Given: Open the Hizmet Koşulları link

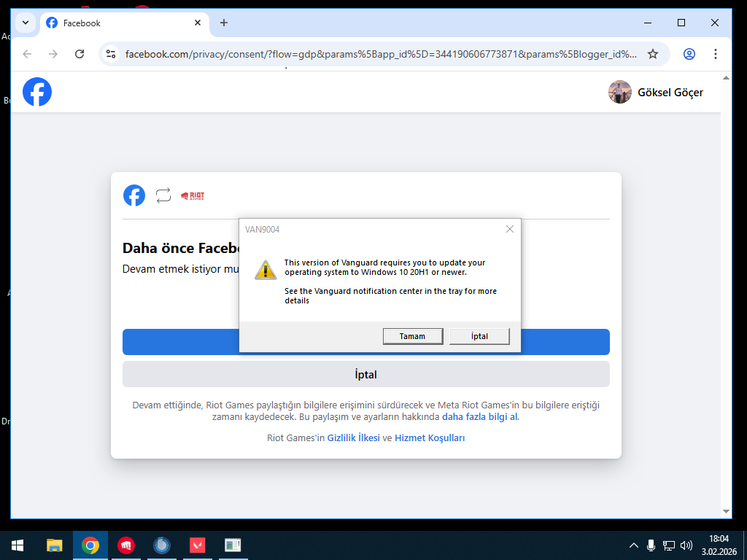Looking at the screenshot, I should pyautogui.click(x=430, y=437).
